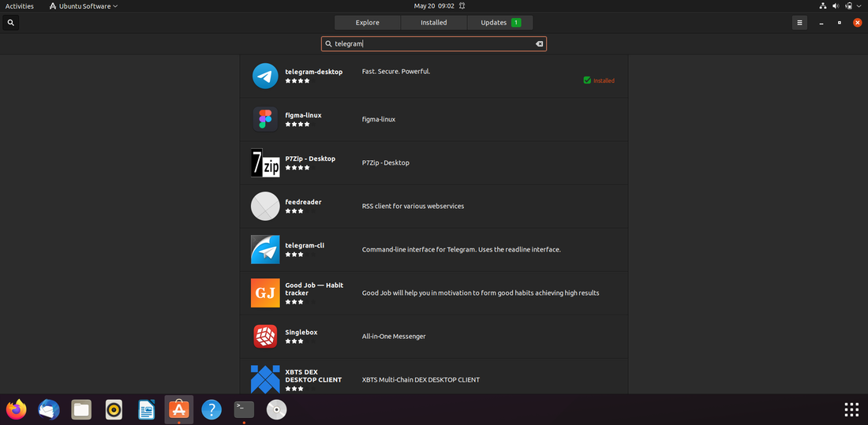The height and width of the screenshot is (425, 868).
Task: Launch Thunderbird mail from the dock
Action: click(49, 409)
